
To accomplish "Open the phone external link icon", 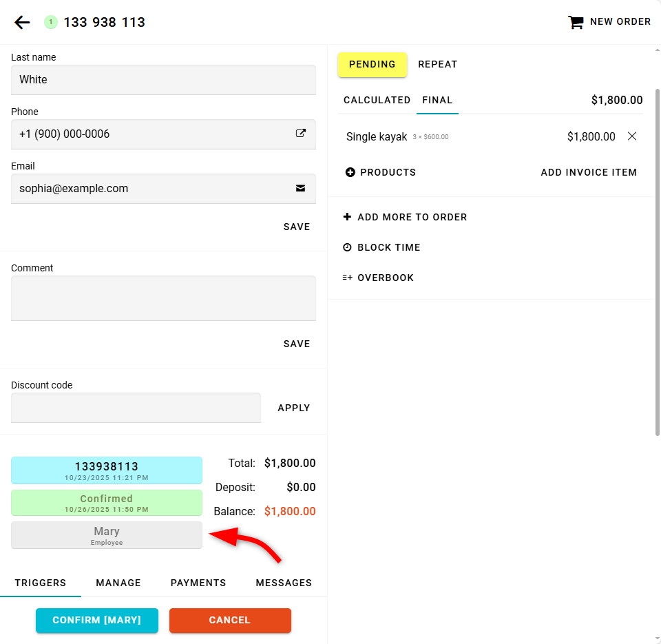I will point(301,134).
